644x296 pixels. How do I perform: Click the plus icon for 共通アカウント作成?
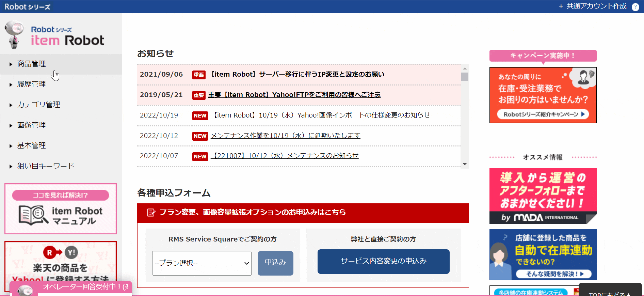tap(561, 6)
